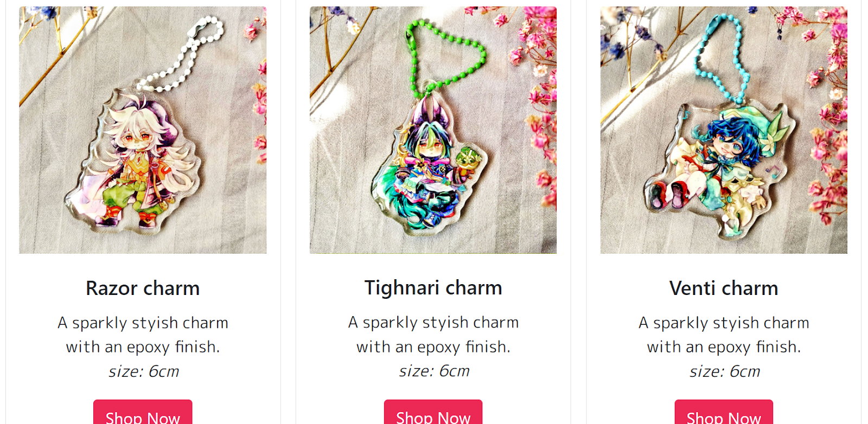Image resolution: width=868 pixels, height=424 pixels.
Task: Click Shop Now under Tighnari charm
Action: pyautogui.click(x=433, y=413)
